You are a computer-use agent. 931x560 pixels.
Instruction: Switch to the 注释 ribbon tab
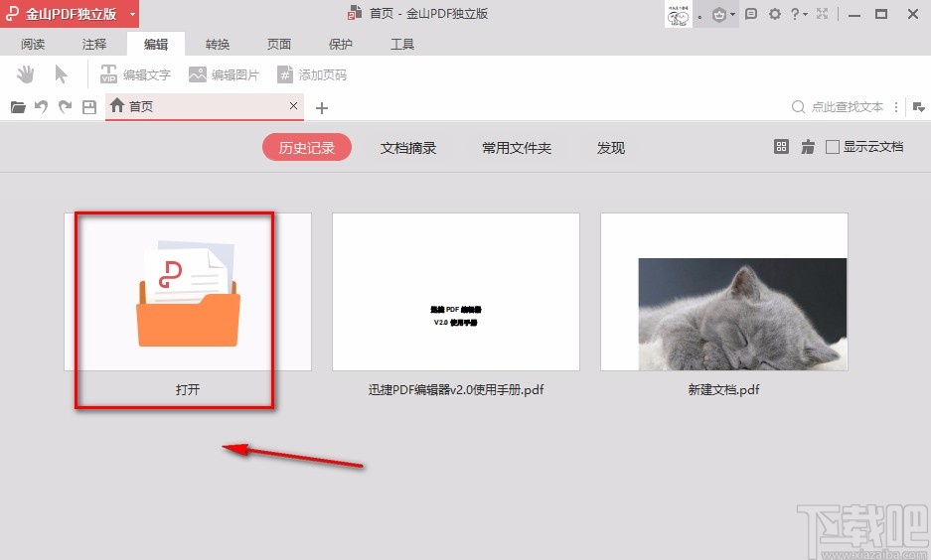94,44
